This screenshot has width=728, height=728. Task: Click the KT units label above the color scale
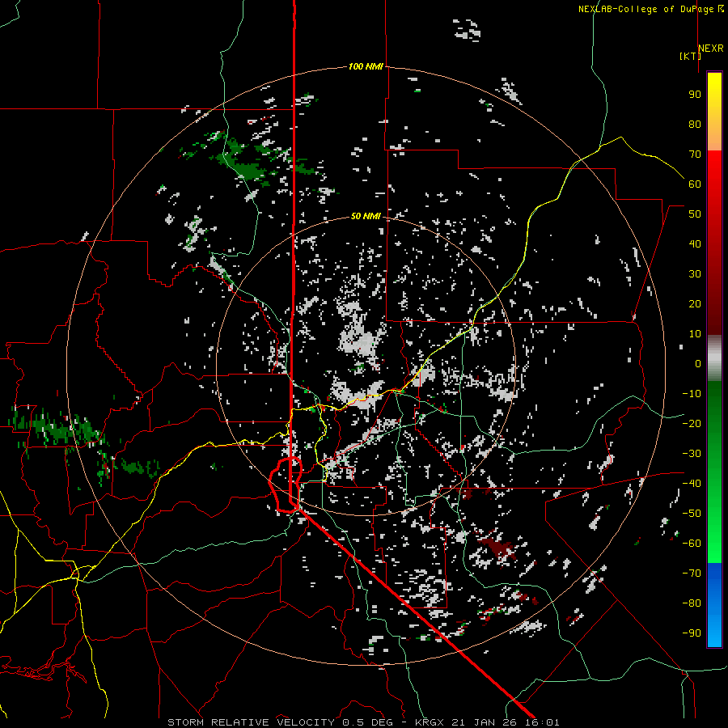pyautogui.click(x=691, y=56)
